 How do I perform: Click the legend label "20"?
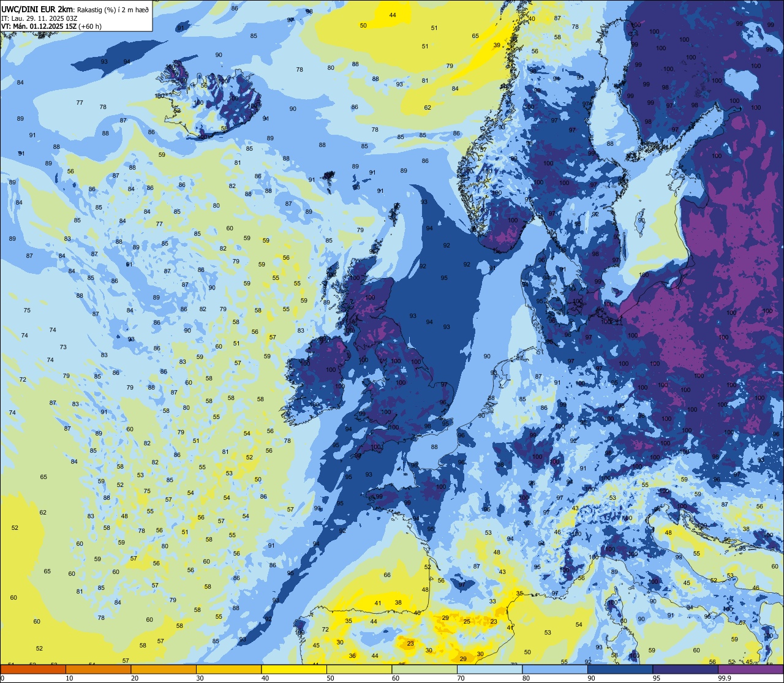pos(135,678)
